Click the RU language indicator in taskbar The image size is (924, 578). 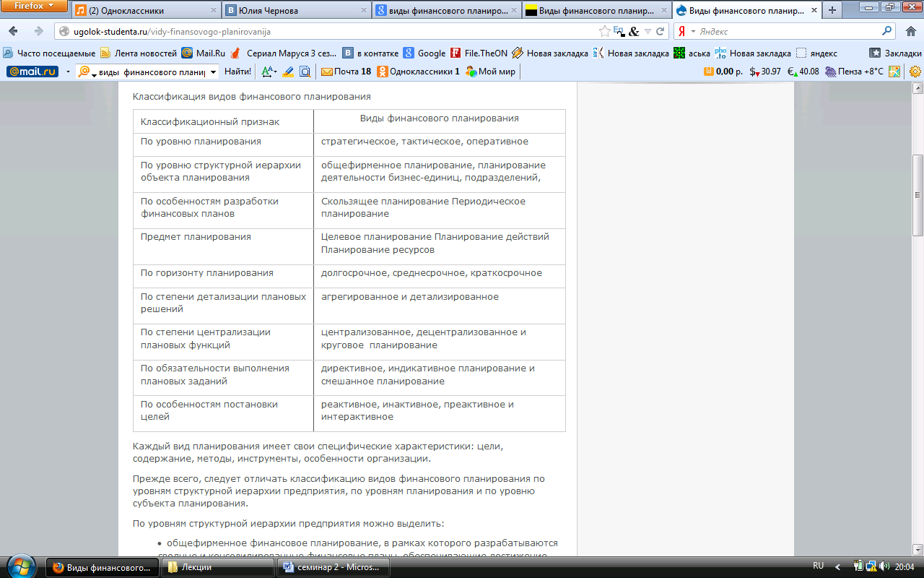[818, 566]
